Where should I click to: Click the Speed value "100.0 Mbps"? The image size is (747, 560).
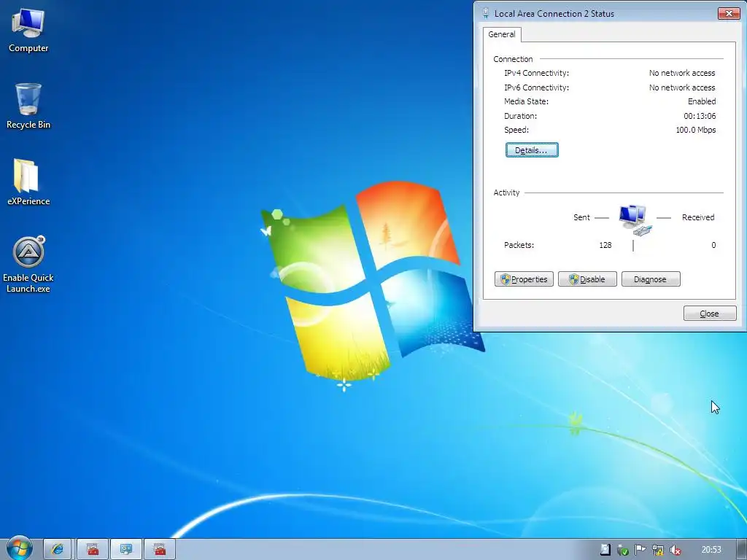pos(695,130)
